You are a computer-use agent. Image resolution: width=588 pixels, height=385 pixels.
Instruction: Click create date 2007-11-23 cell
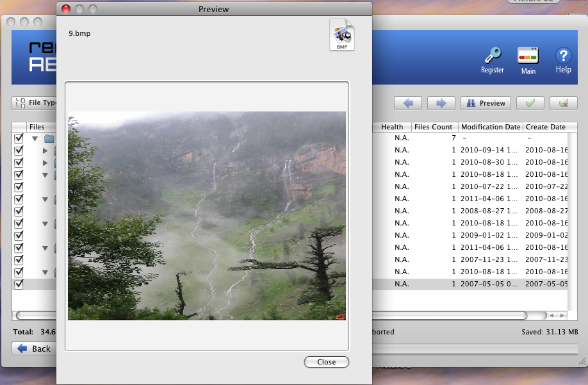pos(546,259)
